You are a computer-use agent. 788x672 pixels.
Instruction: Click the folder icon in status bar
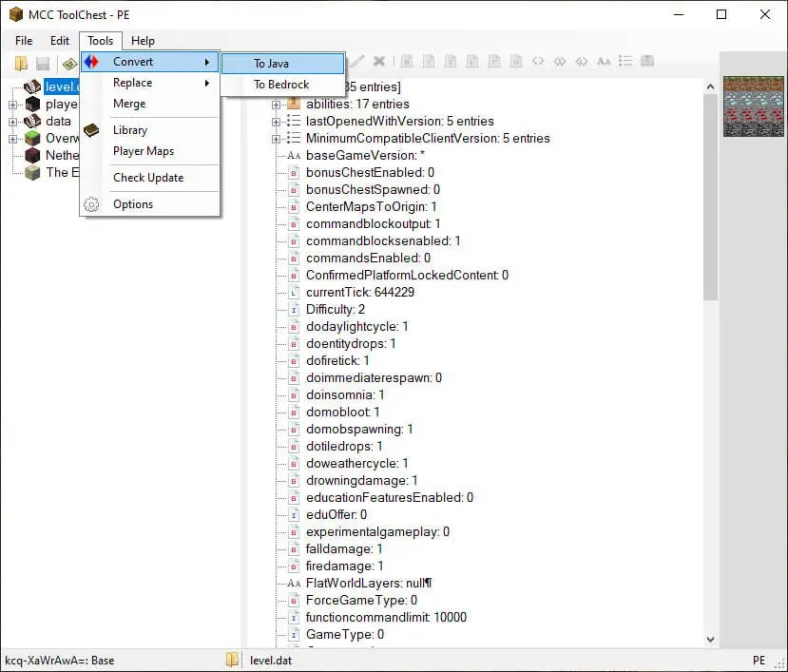(x=232, y=660)
